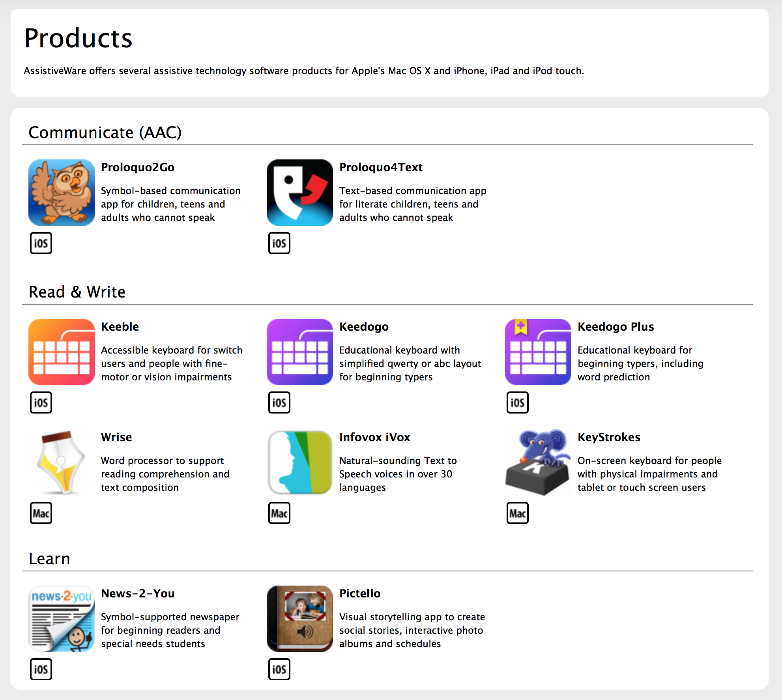
Task: Follow the Infovox iVox title link
Action: (x=374, y=437)
